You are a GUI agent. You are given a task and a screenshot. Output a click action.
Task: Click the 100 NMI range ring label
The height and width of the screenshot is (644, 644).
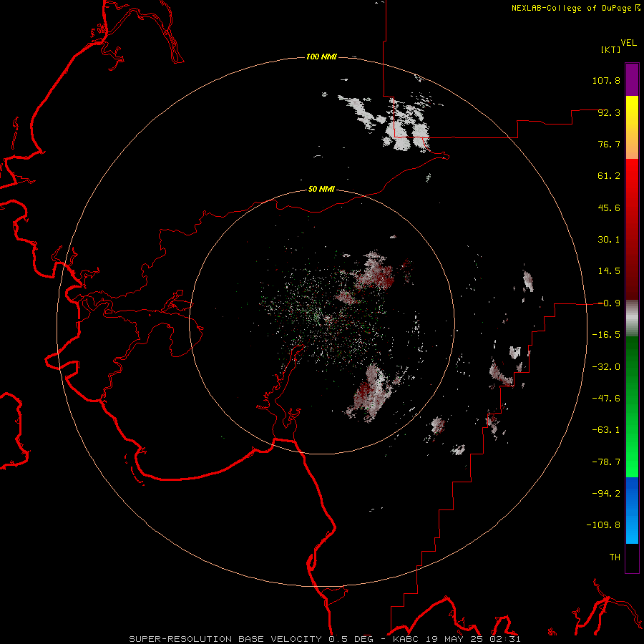pos(321,57)
